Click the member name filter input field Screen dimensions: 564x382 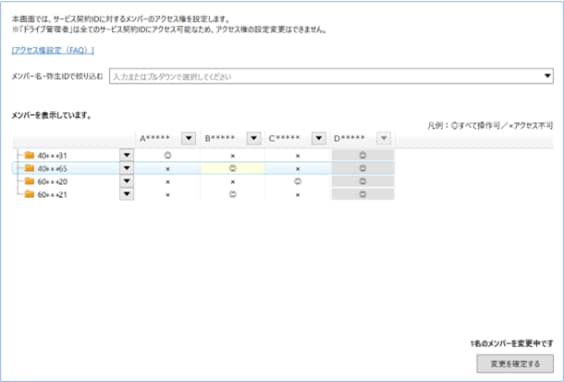pos(326,76)
